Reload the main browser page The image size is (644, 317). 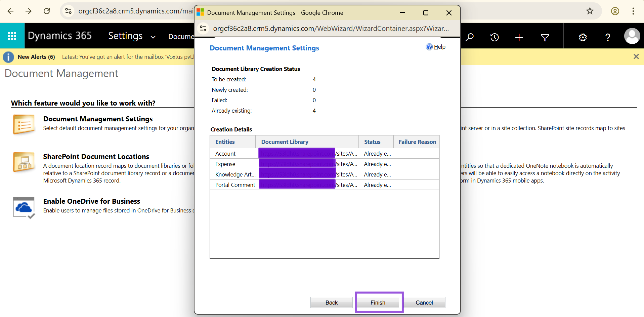47,11
